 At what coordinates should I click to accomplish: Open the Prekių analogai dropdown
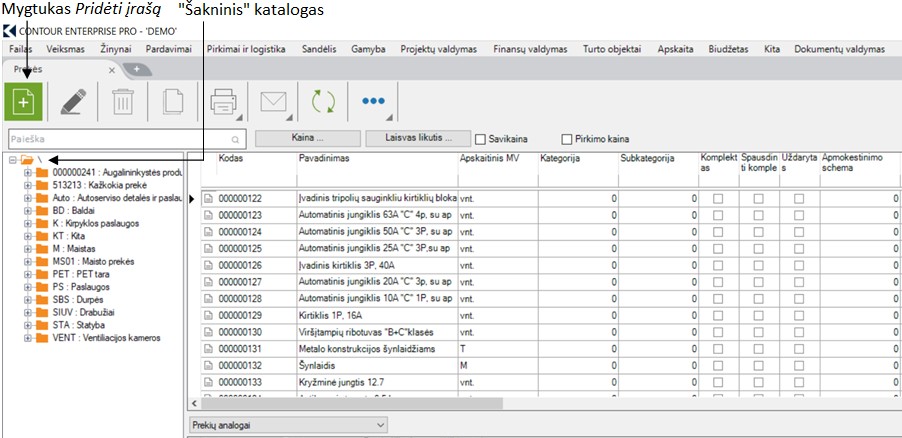click(288, 425)
